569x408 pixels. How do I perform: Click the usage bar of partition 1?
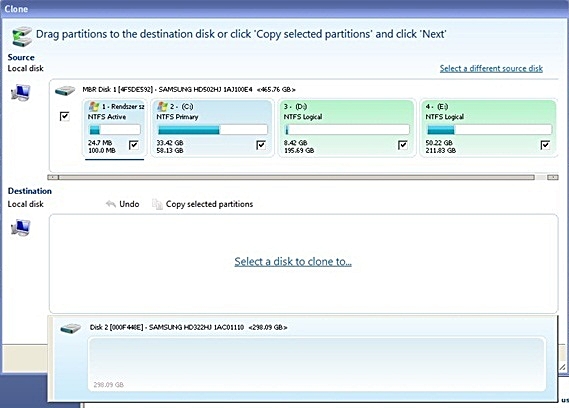tap(114, 130)
